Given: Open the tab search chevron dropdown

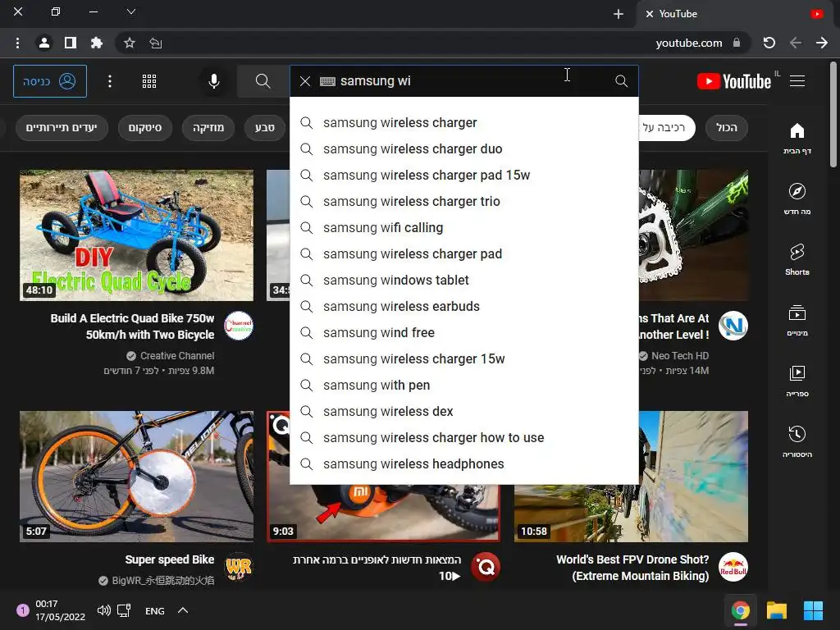Looking at the screenshot, I should point(130,11).
